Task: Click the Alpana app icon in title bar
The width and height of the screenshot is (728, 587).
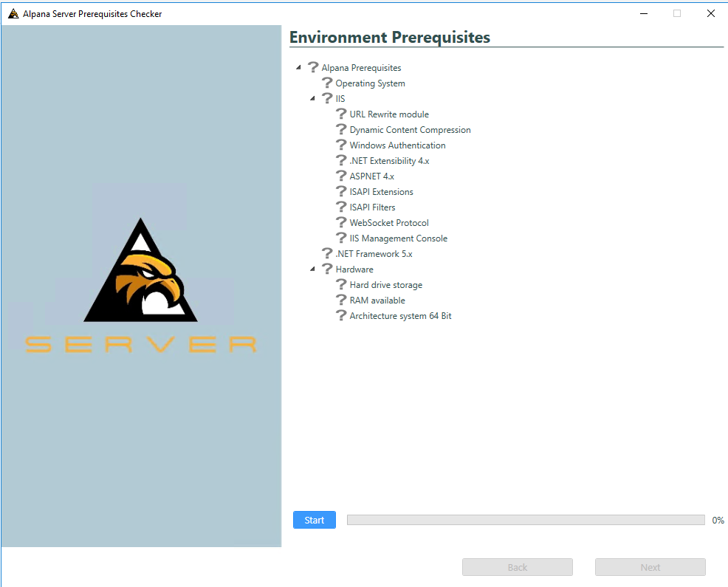Action: (13, 13)
